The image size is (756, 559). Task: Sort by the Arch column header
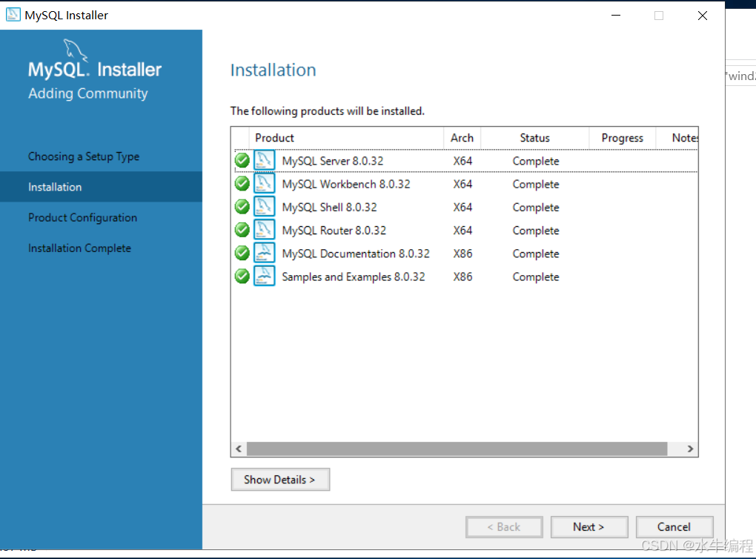tap(462, 138)
